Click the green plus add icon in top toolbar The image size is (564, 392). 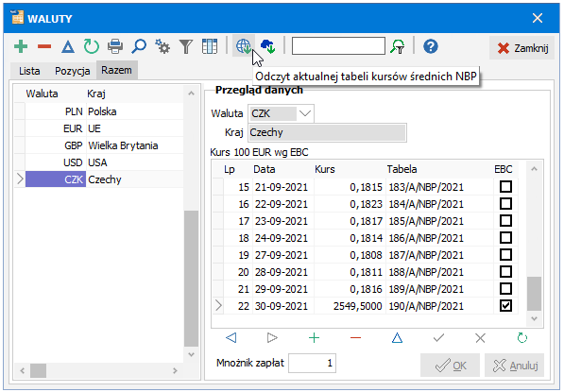point(21,46)
